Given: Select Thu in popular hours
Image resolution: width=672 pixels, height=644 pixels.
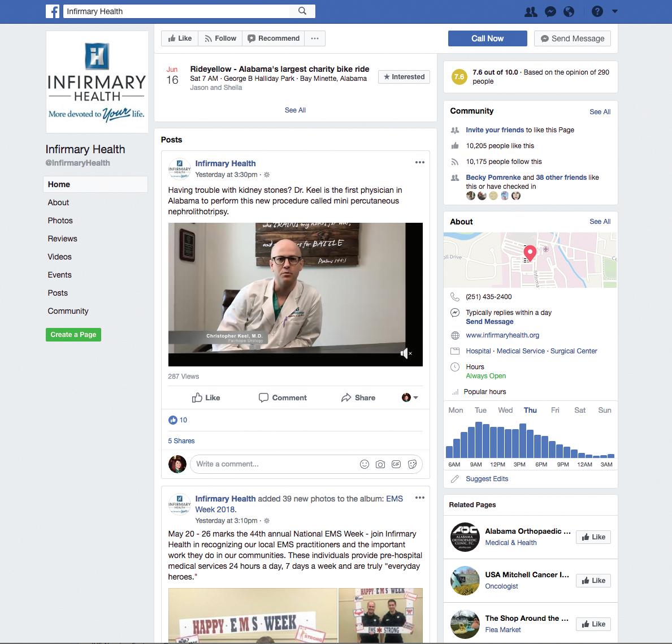Looking at the screenshot, I should pyautogui.click(x=530, y=410).
